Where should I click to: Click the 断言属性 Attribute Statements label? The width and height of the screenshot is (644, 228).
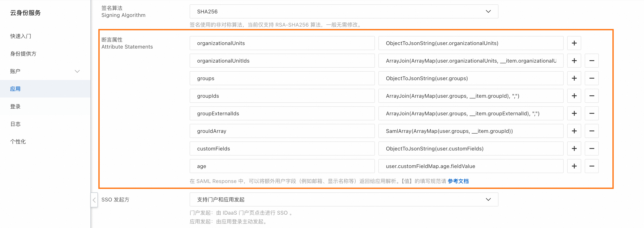pyautogui.click(x=127, y=43)
